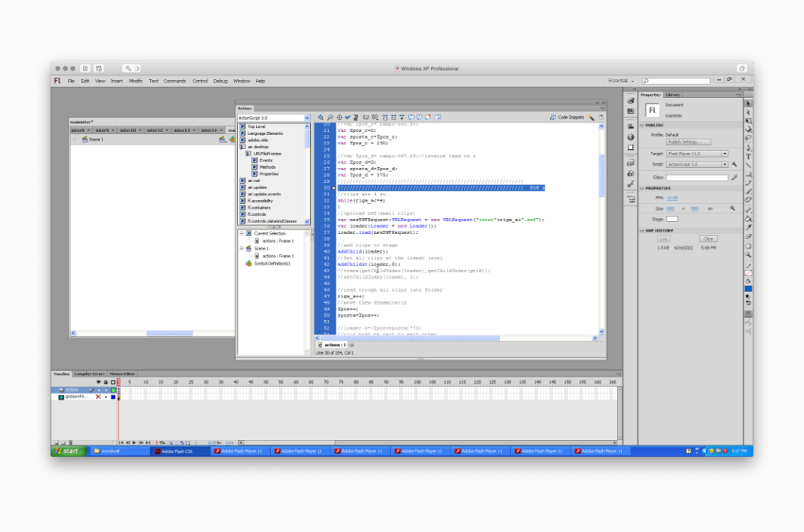Image resolution: width=804 pixels, height=532 pixels.
Task: Open the Code Snippets panel
Action: click(567, 118)
